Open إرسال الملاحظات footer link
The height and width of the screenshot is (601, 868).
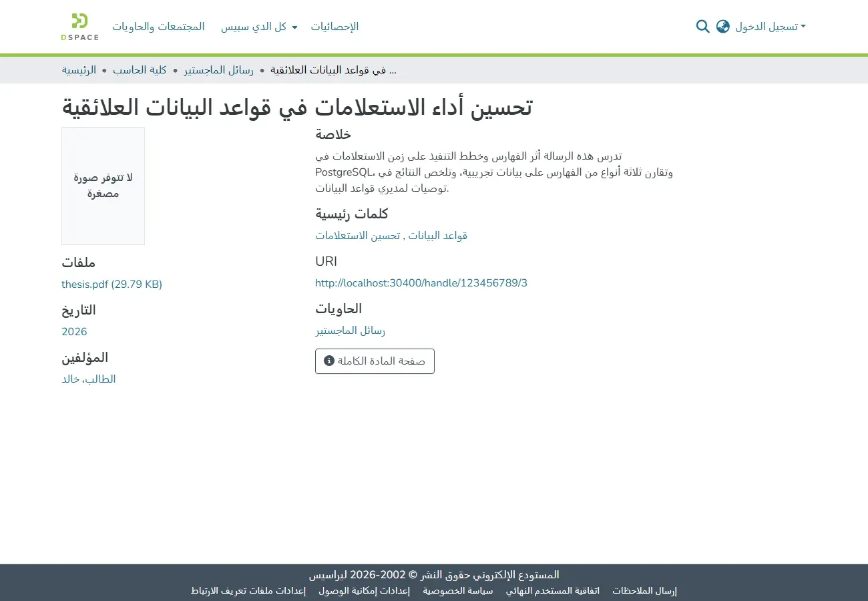point(644,591)
